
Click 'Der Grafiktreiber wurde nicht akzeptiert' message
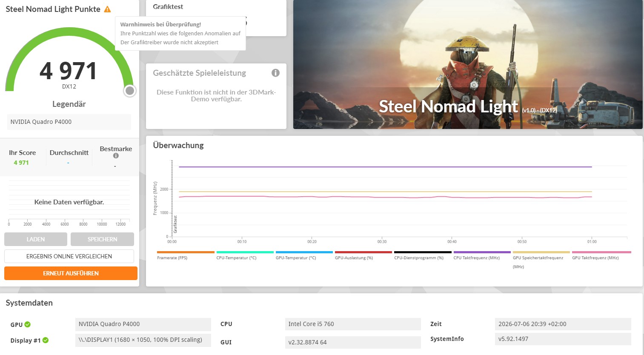pyautogui.click(x=169, y=43)
